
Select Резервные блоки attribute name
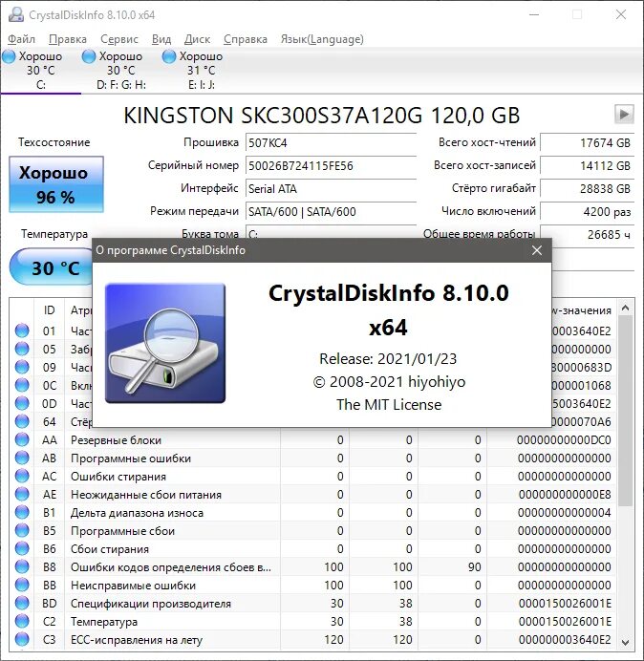pos(116,440)
